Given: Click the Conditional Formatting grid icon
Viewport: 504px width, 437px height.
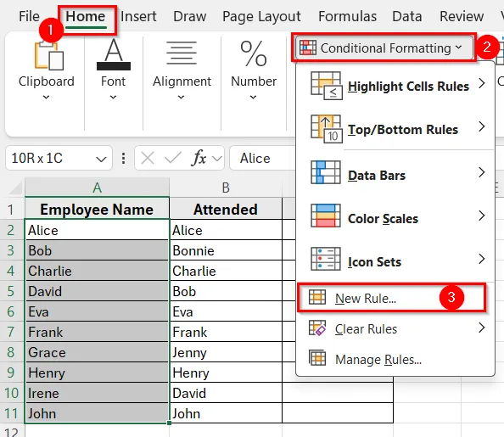Looking at the screenshot, I should pos(308,48).
